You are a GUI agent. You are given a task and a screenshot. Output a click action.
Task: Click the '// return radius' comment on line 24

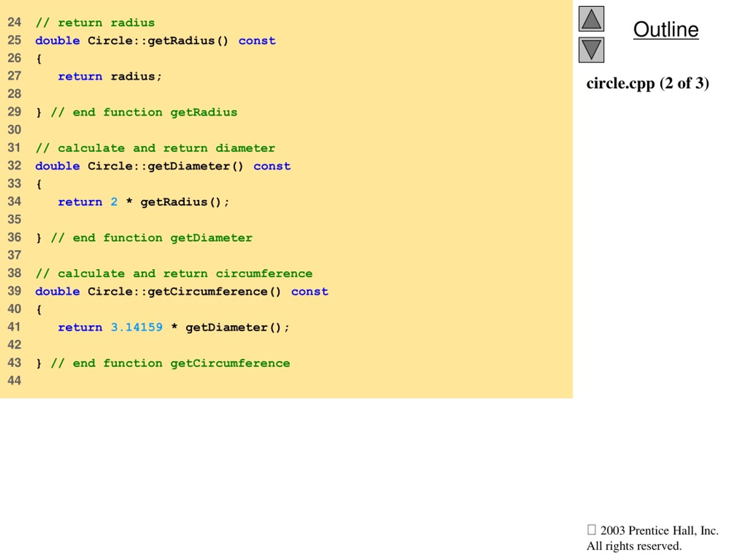coord(95,23)
